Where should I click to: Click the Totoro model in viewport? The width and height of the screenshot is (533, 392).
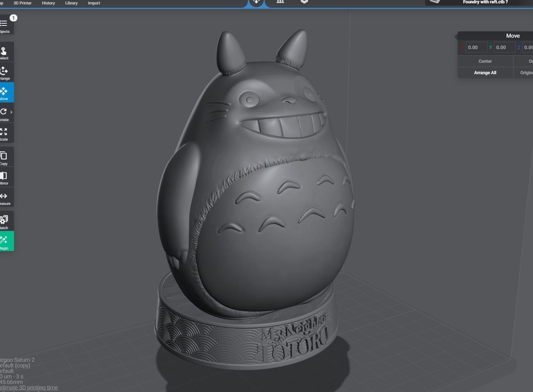coord(255,199)
